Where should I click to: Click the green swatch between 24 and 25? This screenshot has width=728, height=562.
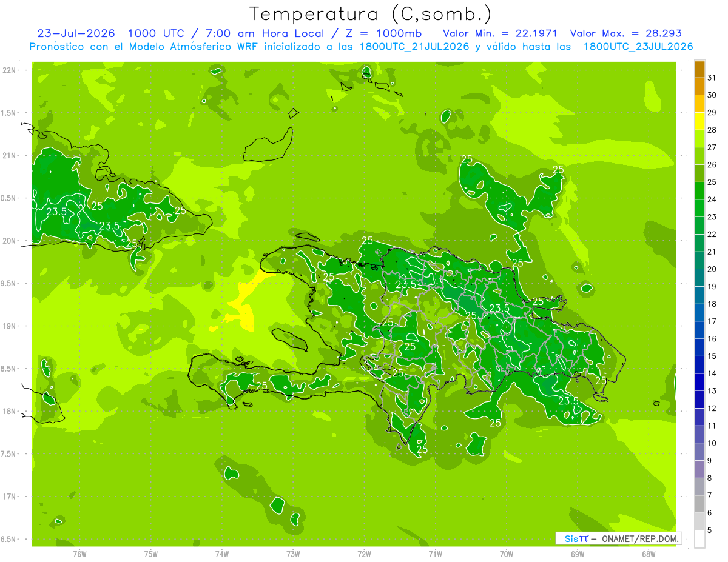[699, 191]
